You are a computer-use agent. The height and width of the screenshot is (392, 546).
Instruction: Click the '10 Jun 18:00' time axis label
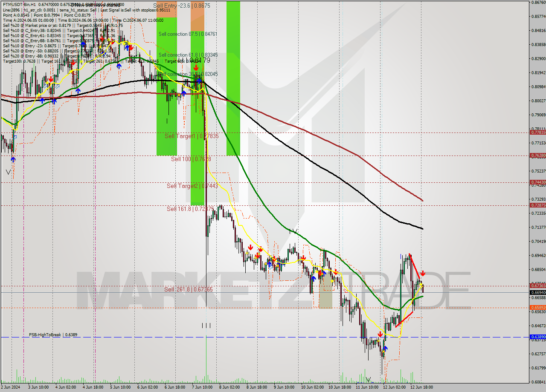point(340,387)
